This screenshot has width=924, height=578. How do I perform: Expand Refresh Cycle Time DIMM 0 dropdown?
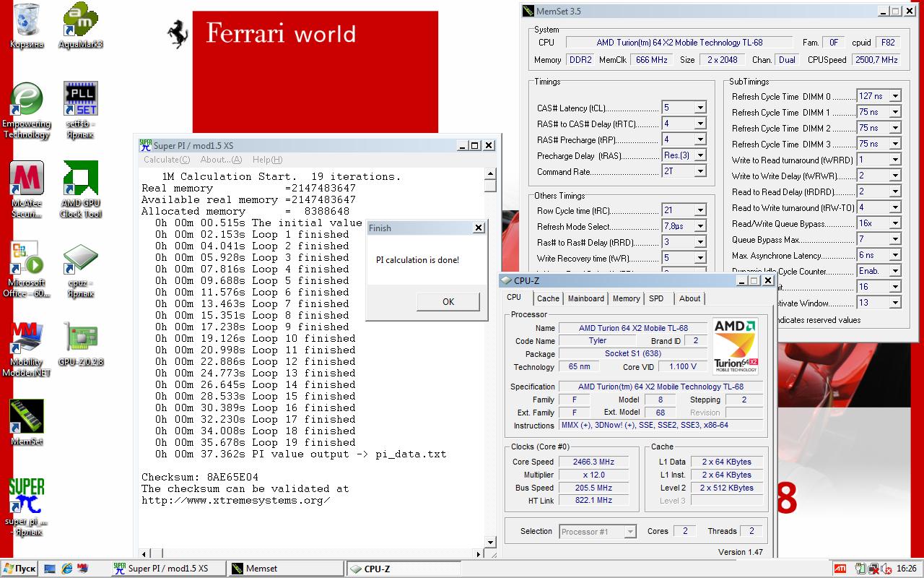pyautogui.click(x=894, y=96)
